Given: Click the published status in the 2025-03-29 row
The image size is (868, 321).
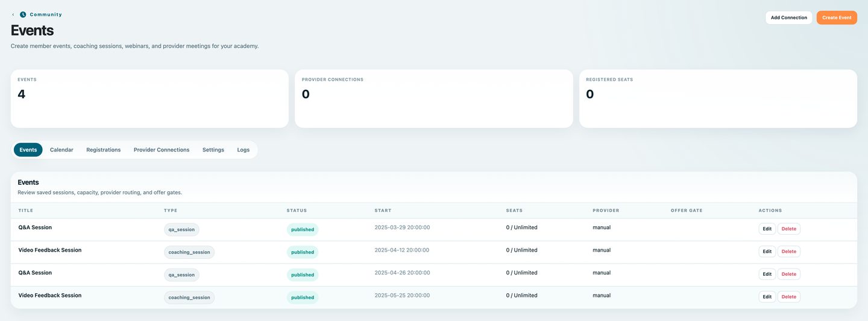Looking at the screenshot, I should (303, 229).
